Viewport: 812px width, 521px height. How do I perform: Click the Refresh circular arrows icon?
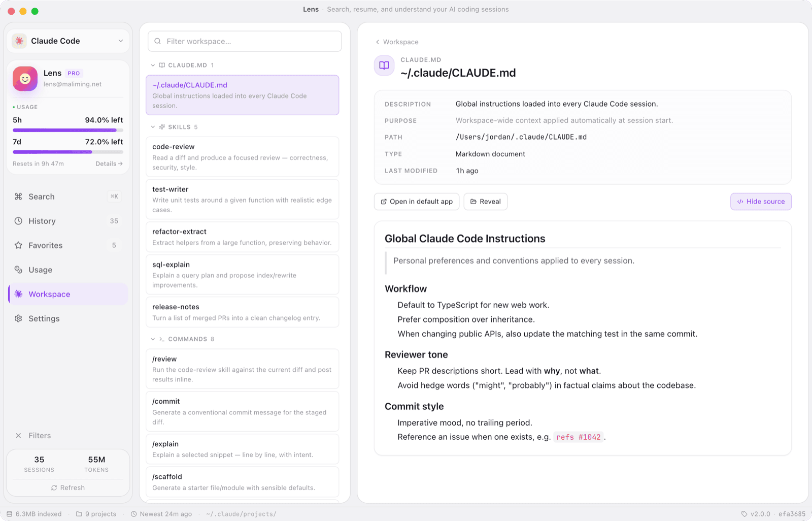point(54,487)
